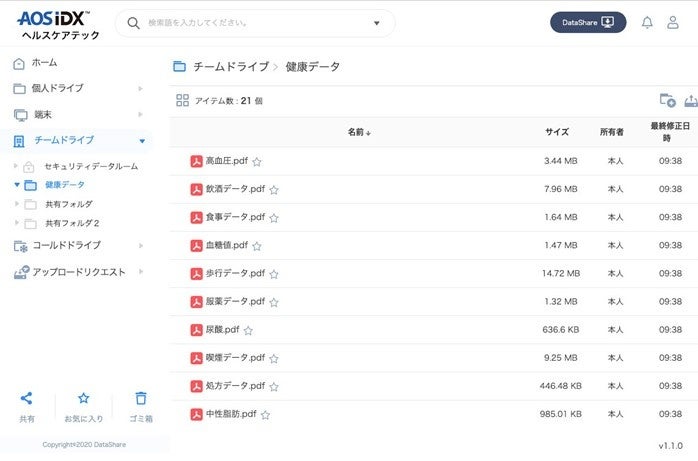Open file 高血圧.pdf
This screenshot has width=698, height=461.
tap(227, 161)
